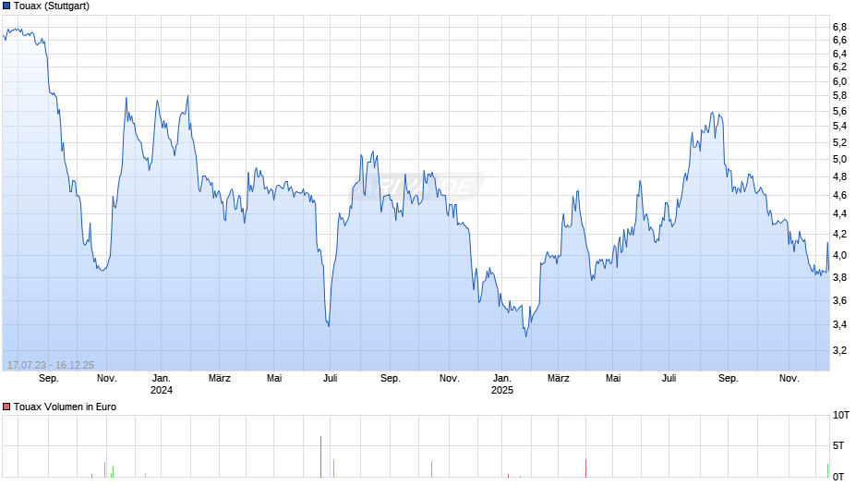Click the 4,6 price axis label
Viewport: 868px width, 486px height.
click(x=839, y=195)
